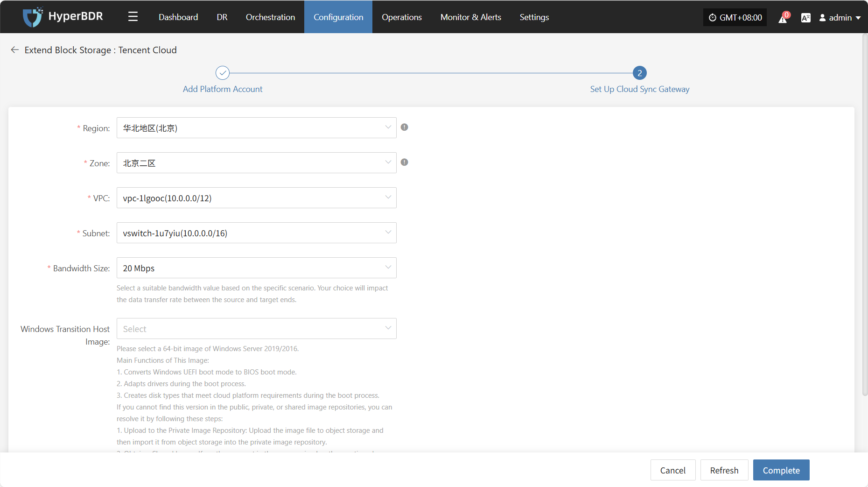Open the Operations menu

[x=402, y=17]
